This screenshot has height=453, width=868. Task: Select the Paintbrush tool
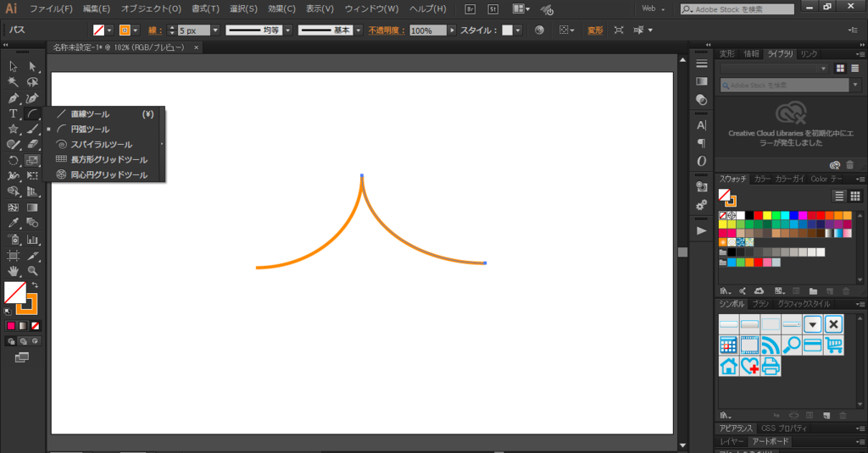point(32,129)
